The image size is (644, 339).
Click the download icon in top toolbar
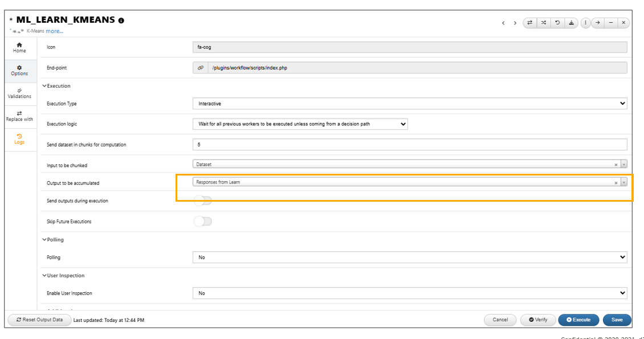(571, 23)
